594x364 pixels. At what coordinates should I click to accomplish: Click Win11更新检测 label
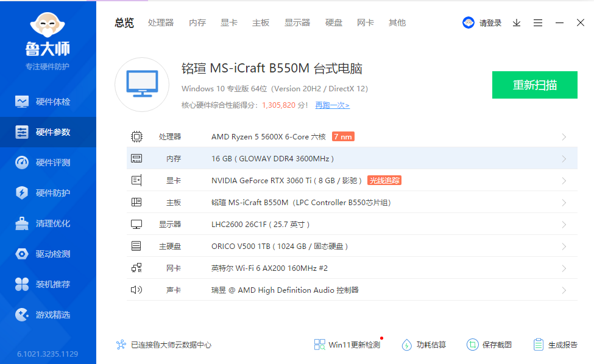pos(354,345)
